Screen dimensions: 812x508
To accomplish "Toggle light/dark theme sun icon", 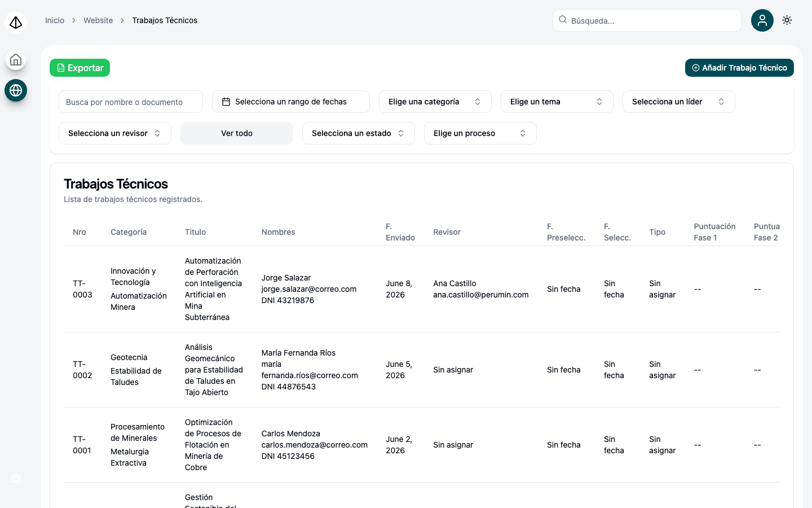I will (787, 20).
